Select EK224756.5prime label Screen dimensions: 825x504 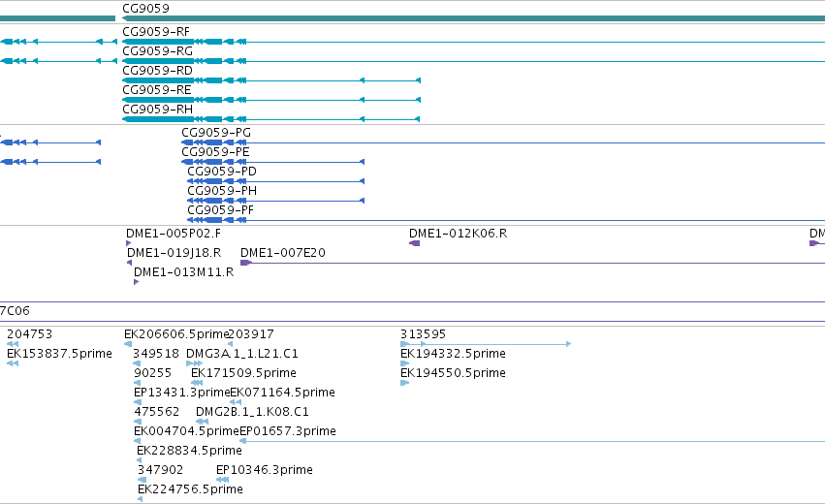click(190, 489)
